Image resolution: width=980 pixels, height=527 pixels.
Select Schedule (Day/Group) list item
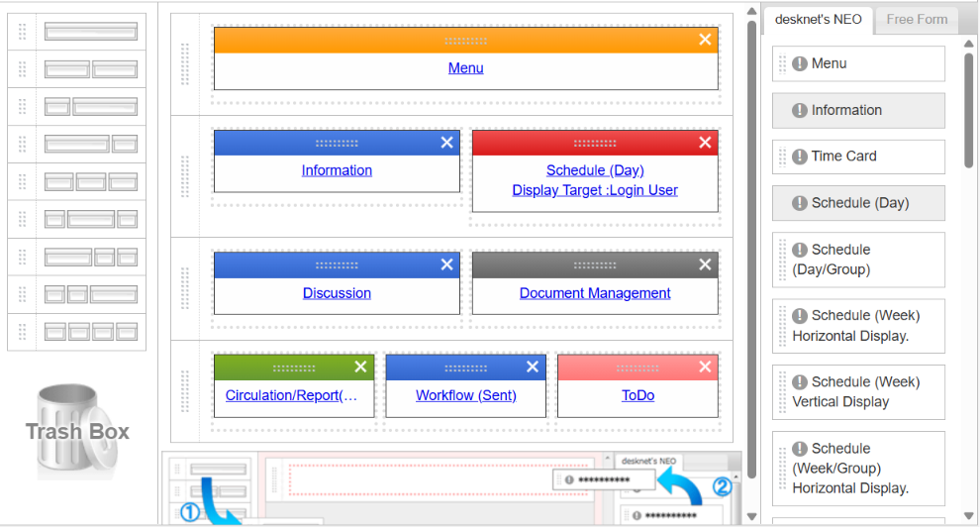click(859, 260)
